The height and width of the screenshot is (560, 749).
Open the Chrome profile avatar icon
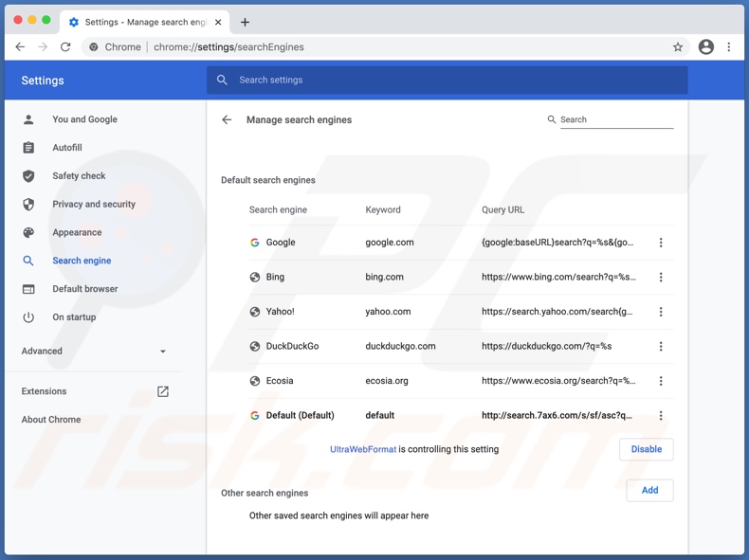coord(705,46)
